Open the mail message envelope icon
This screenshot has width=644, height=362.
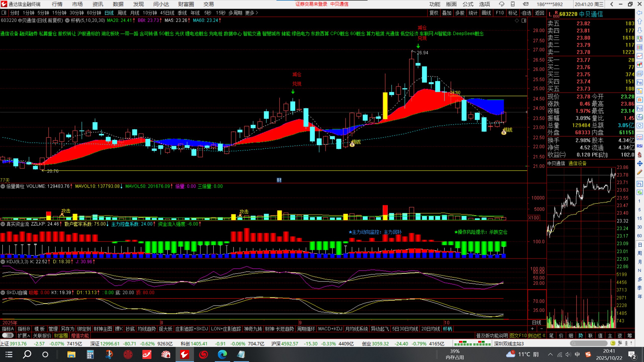tap(526, 4)
